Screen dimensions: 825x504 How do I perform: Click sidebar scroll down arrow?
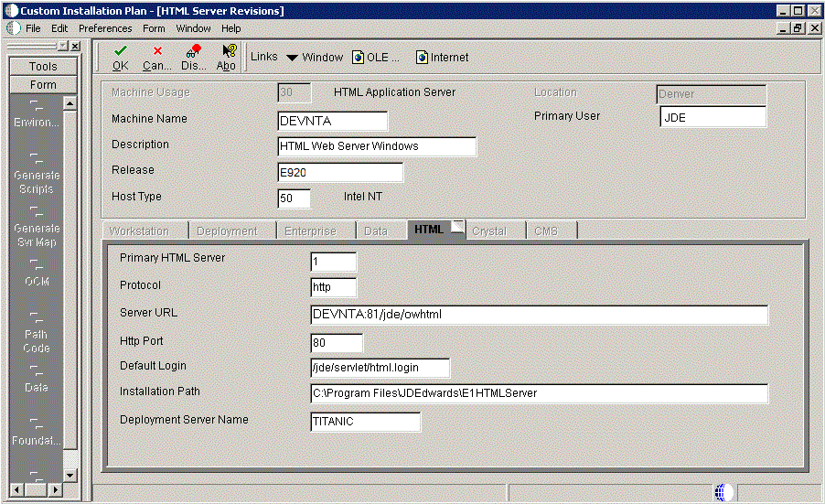pos(70,475)
